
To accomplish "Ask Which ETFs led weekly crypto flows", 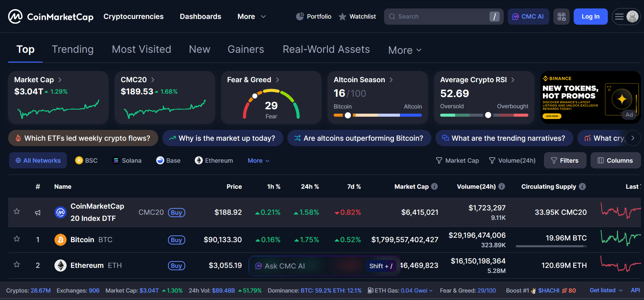I will pos(83,138).
